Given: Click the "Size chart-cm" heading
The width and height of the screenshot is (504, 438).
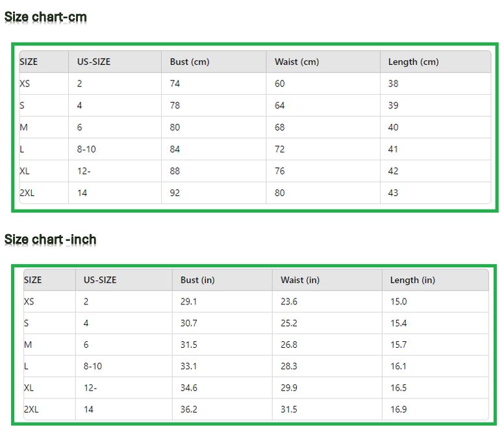Looking at the screenshot, I should [x=45, y=17].
